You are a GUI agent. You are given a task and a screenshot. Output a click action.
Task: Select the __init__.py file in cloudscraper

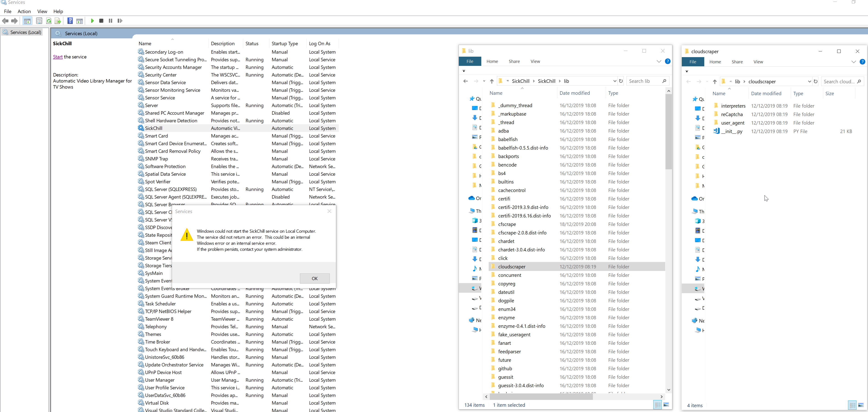pyautogui.click(x=732, y=131)
